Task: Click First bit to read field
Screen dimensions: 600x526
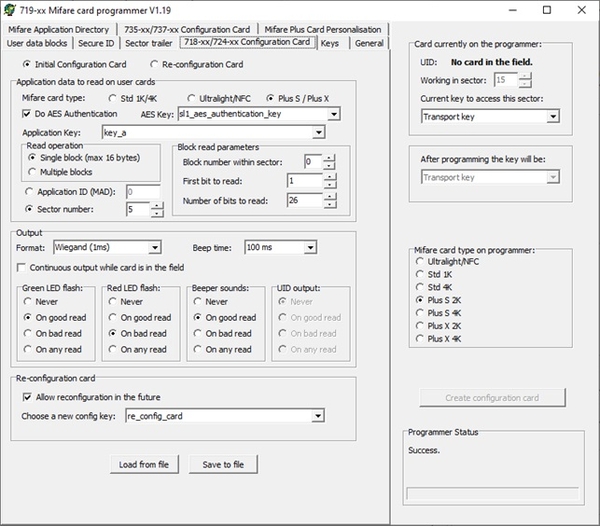Action: tap(305, 181)
